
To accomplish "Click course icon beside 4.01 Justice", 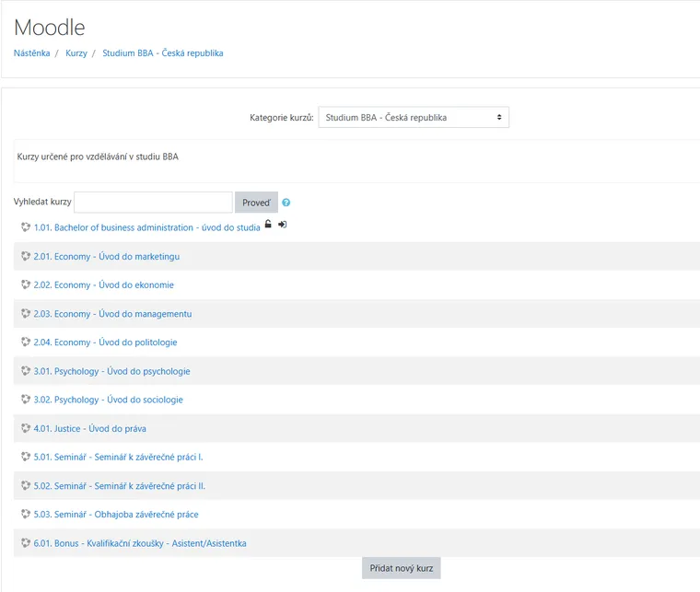I will tap(26, 428).
